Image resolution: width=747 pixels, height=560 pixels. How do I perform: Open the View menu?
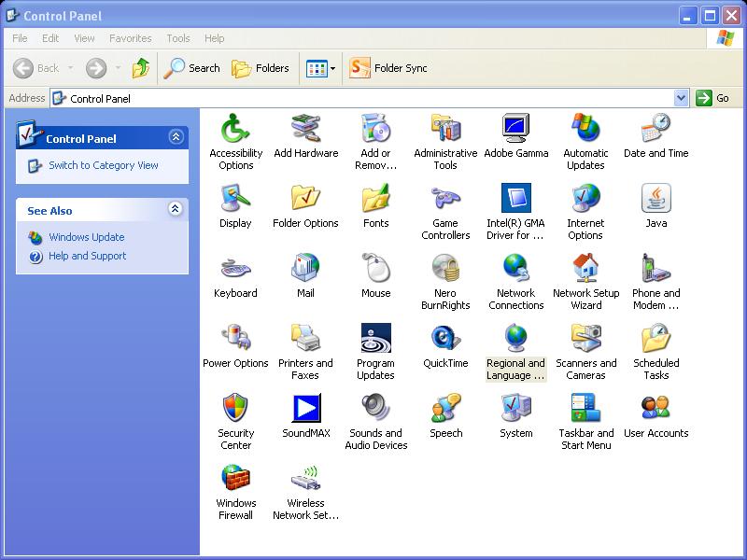[84, 38]
